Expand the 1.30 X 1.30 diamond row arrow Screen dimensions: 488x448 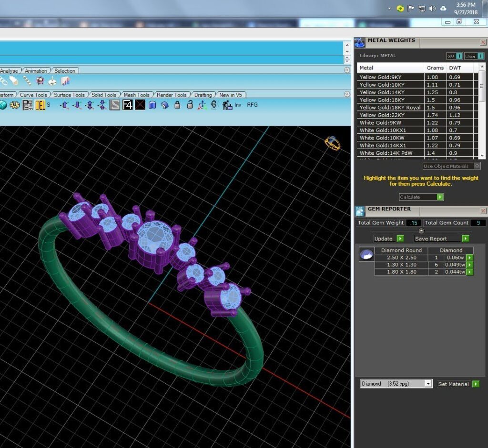pyautogui.click(x=469, y=265)
